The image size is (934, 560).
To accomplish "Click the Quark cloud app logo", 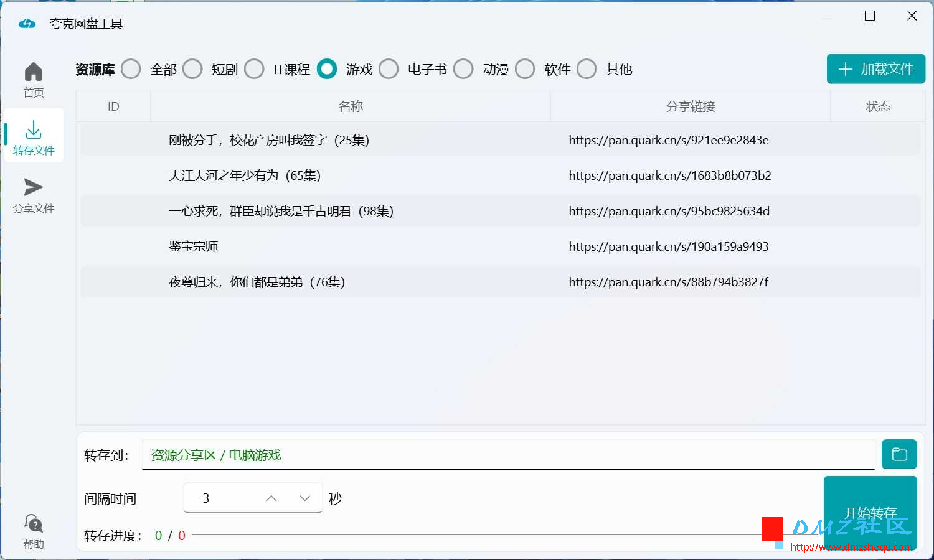I will [x=27, y=24].
